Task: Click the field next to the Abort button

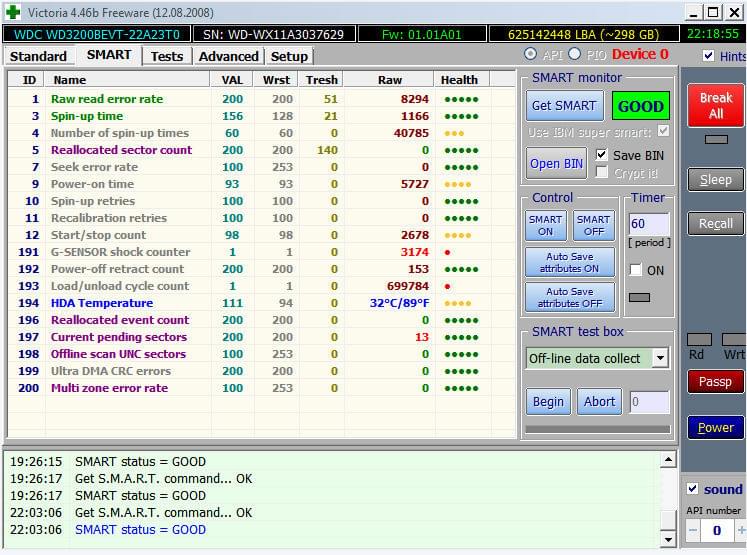Action: pyautogui.click(x=649, y=402)
